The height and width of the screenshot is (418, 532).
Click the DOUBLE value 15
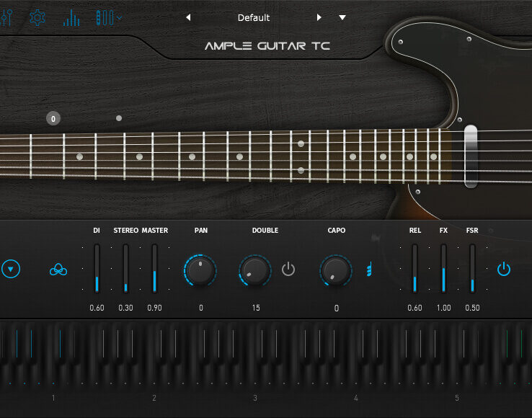[256, 308]
